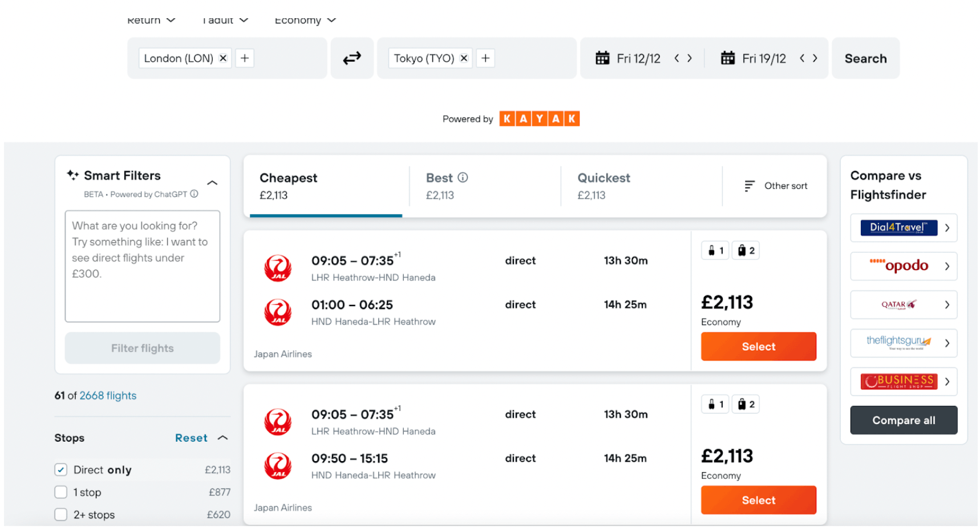Click the Other sort filter icon
Screen dimensions: 980x529
[749, 186]
